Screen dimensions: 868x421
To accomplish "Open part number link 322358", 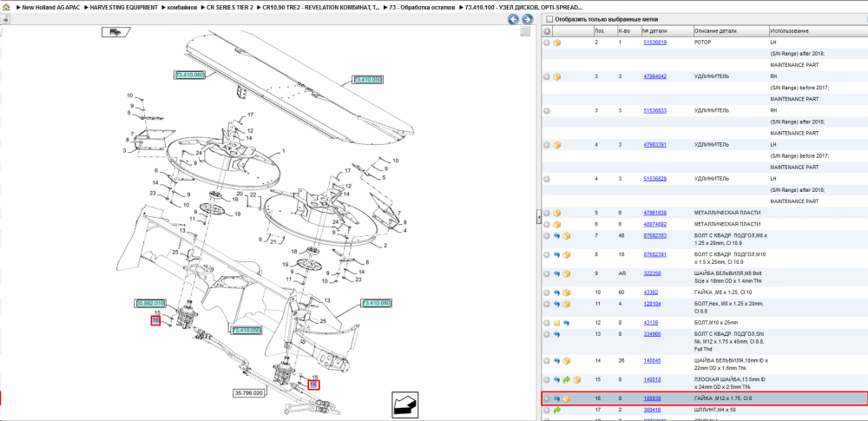I will (652, 273).
